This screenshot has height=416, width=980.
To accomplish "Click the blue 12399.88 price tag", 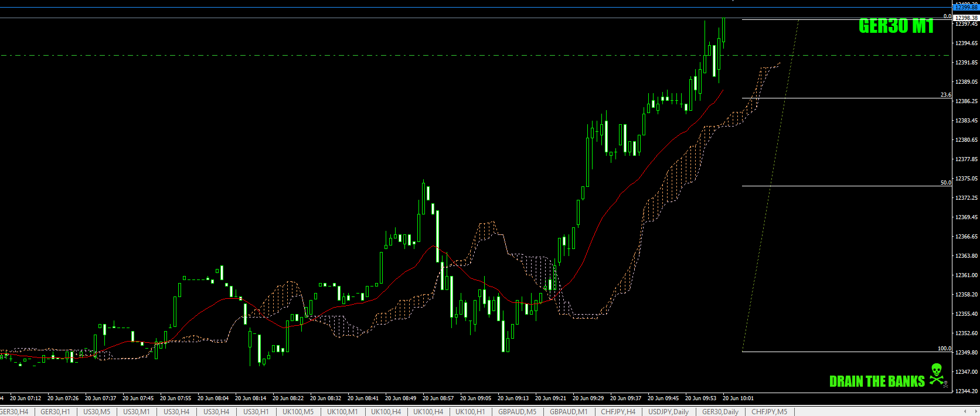I will pos(966,8).
